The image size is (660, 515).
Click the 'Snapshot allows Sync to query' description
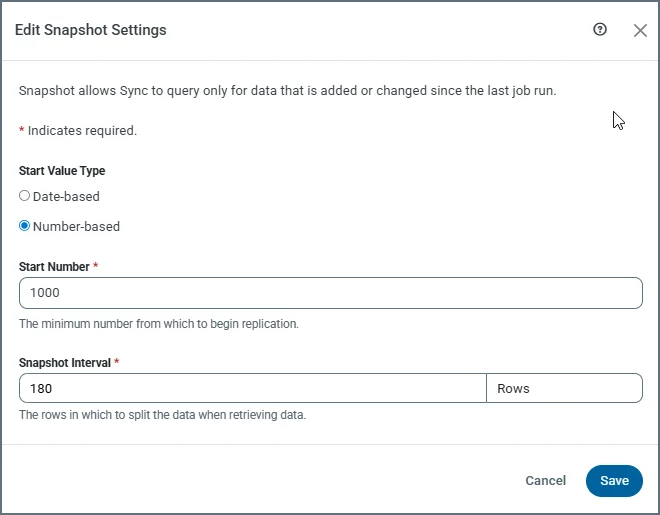coord(287,90)
